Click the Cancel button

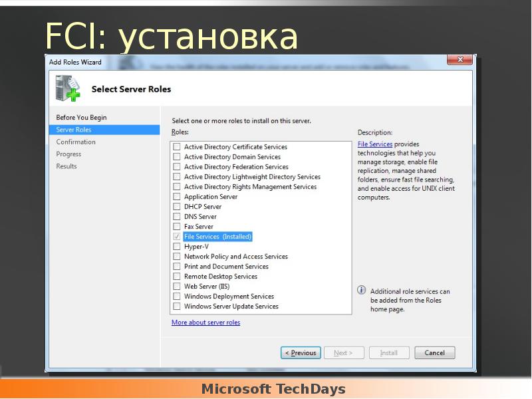coord(434,352)
